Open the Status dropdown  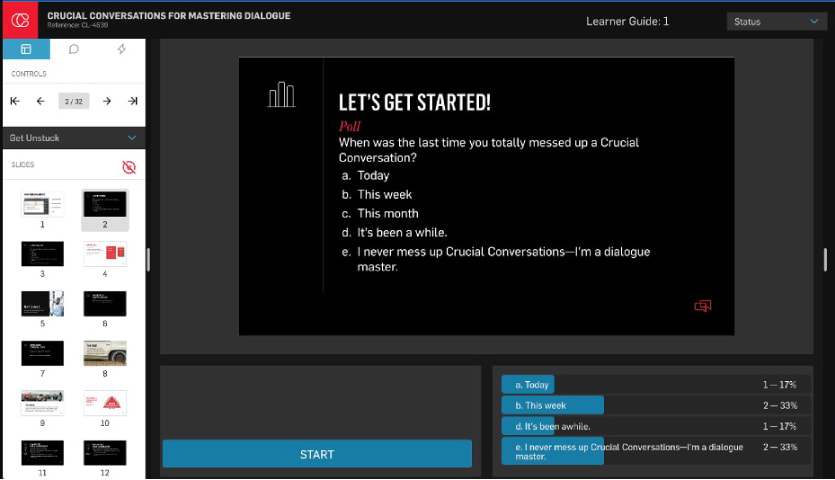(x=775, y=21)
